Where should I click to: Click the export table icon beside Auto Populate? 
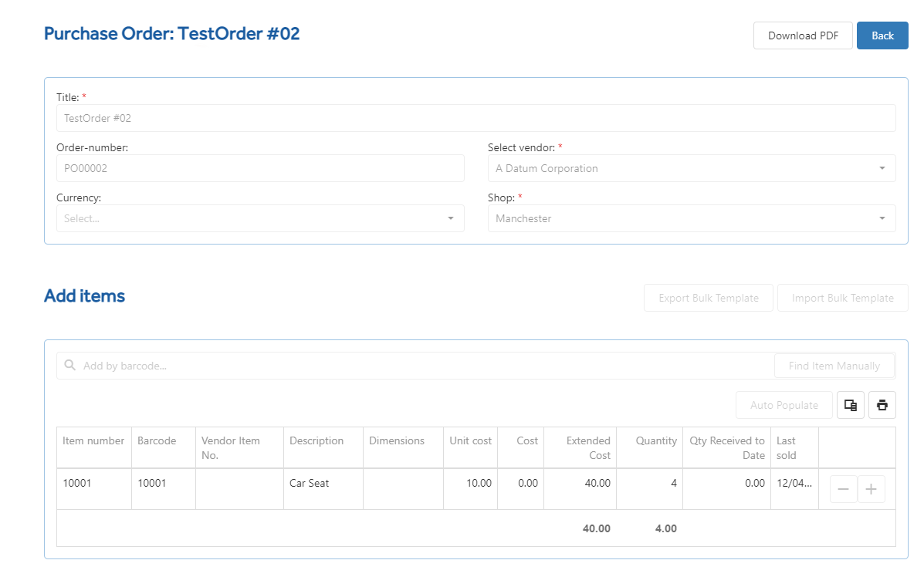[851, 405]
